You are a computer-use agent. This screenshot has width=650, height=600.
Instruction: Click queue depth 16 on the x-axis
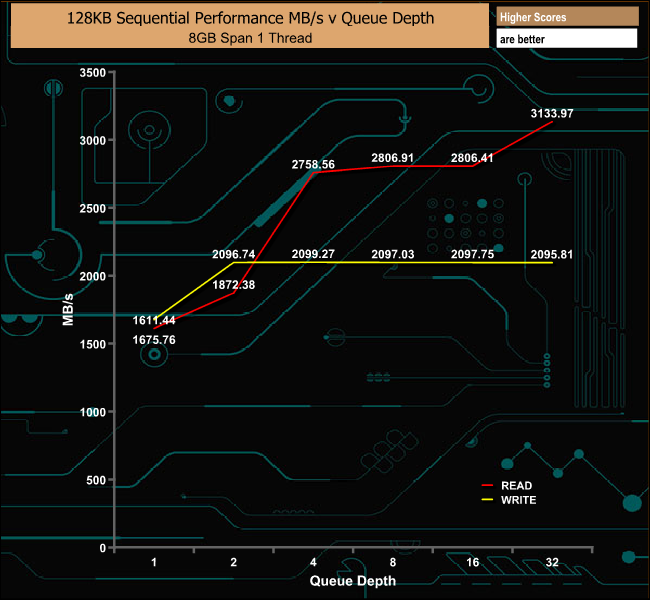[x=472, y=562]
